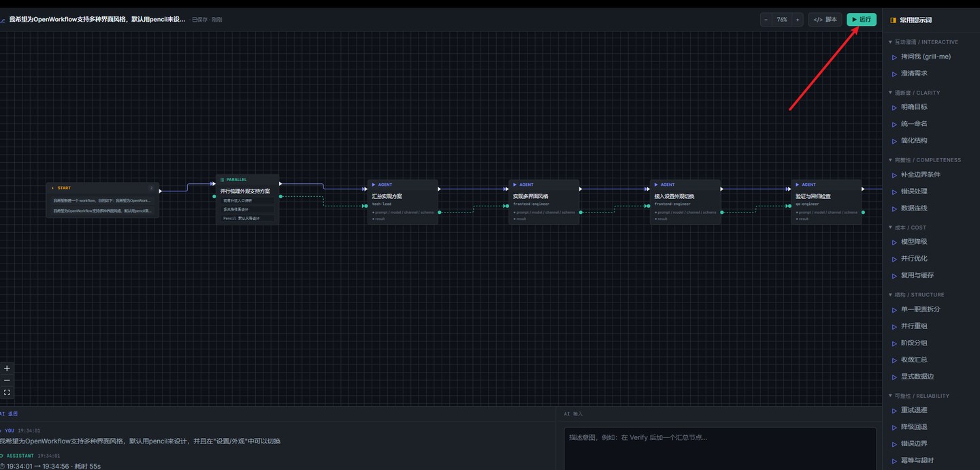Click play icon beside 并行重组
This screenshot has width=980, height=470.
coord(895,326)
